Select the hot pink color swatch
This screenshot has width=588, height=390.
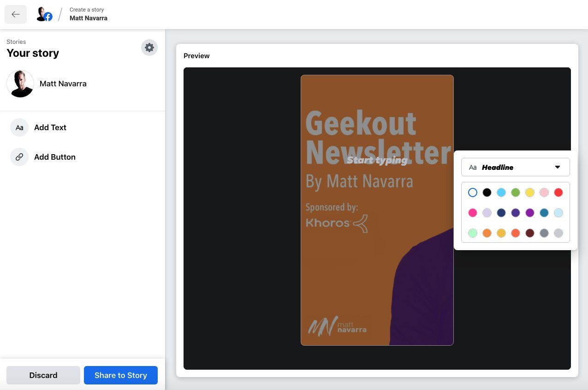[x=473, y=213]
